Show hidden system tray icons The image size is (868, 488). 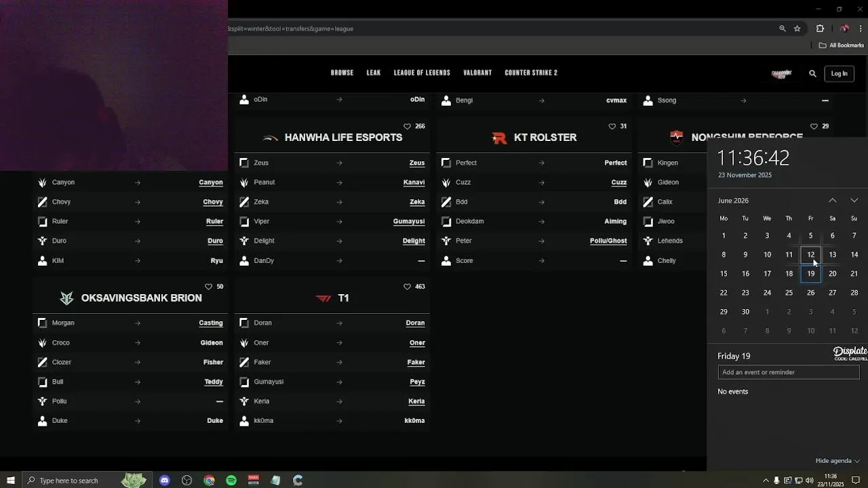coord(766,481)
